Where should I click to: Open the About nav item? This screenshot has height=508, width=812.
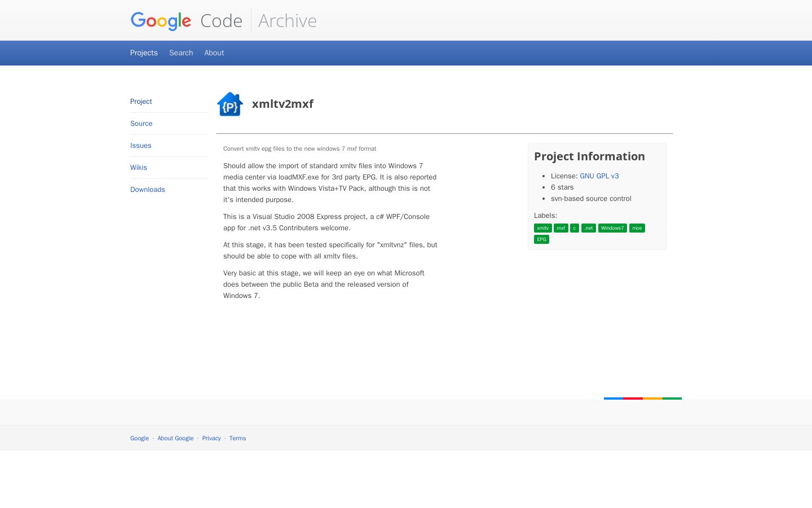pos(214,53)
